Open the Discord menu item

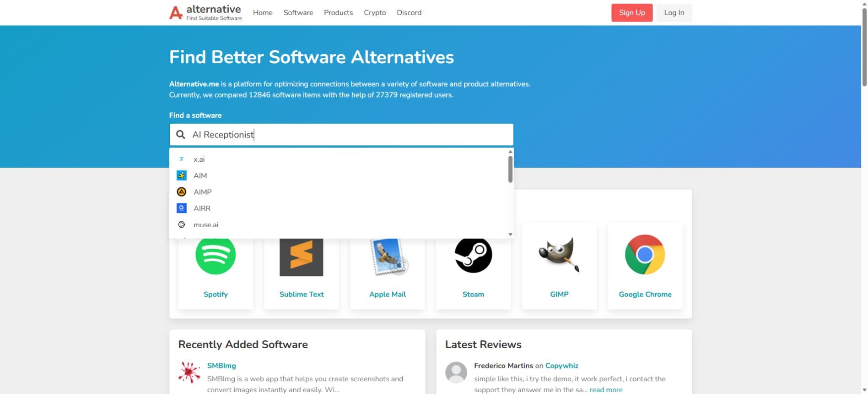(409, 13)
